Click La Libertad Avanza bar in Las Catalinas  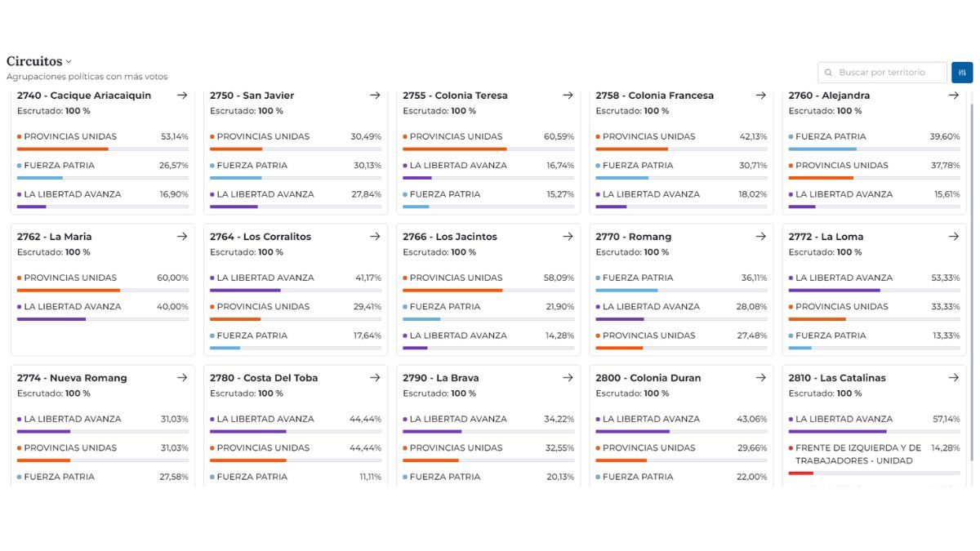(x=874, y=431)
